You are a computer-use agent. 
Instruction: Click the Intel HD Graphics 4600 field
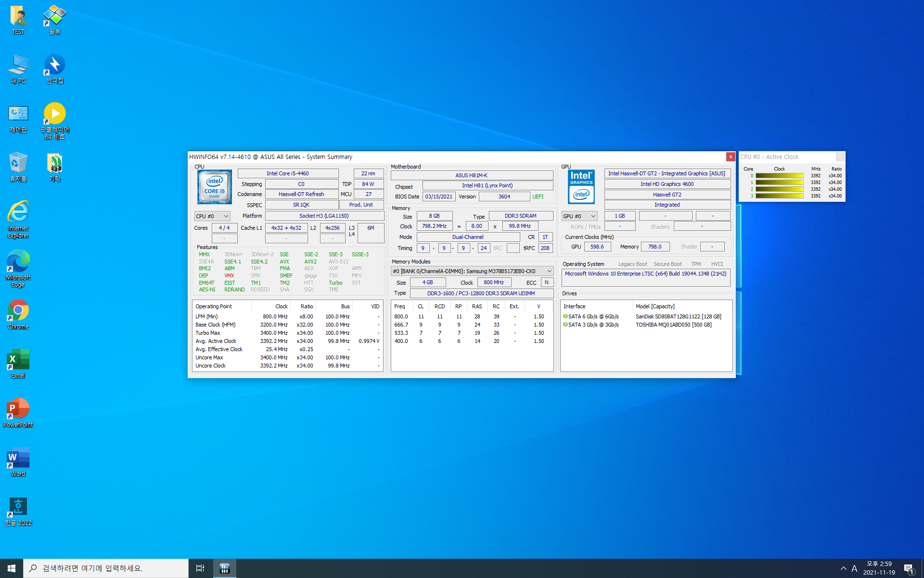[667, 184]
